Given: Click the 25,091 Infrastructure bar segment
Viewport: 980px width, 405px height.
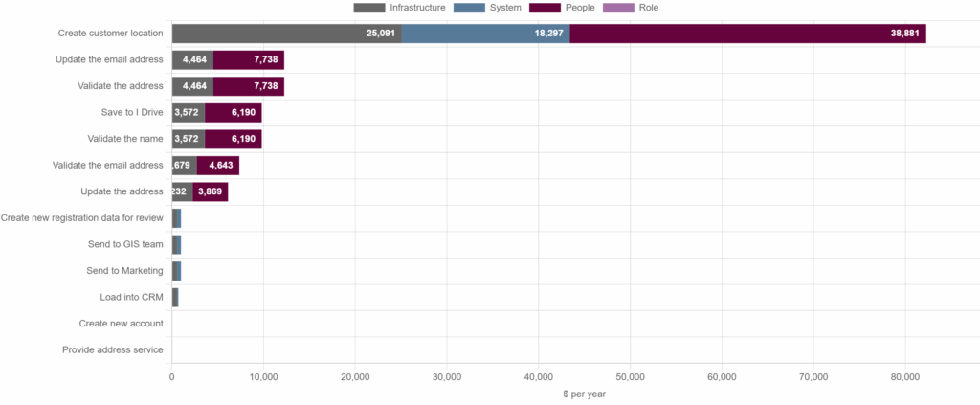Looking at the screenshot, I should tap(286, 34).
